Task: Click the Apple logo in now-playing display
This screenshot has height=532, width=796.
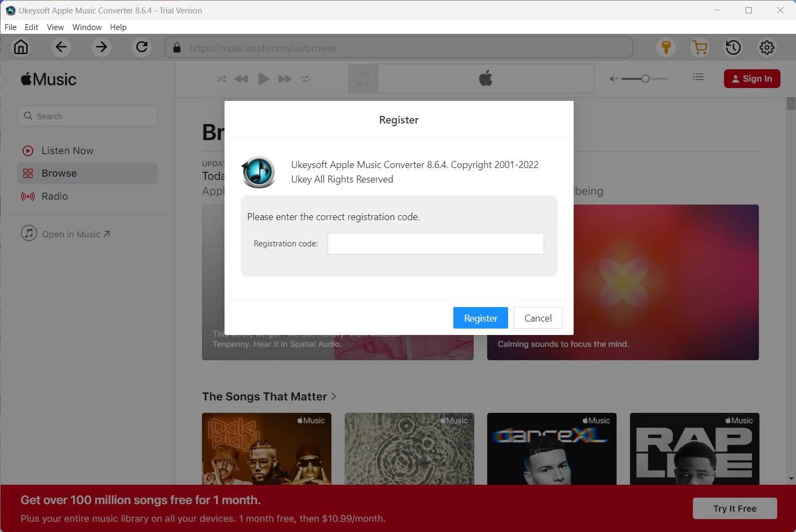Action: (486, 79)
